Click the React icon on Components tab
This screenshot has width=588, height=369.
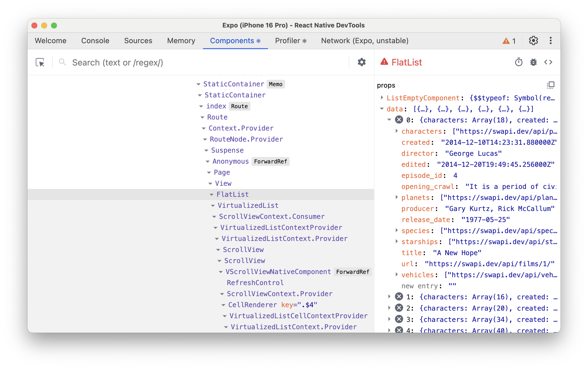(258, 41)
